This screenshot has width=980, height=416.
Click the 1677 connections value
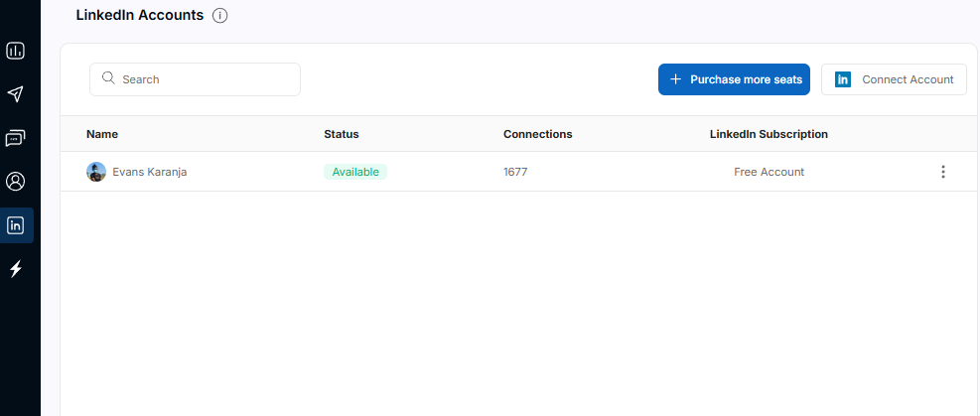coord(515,172)
